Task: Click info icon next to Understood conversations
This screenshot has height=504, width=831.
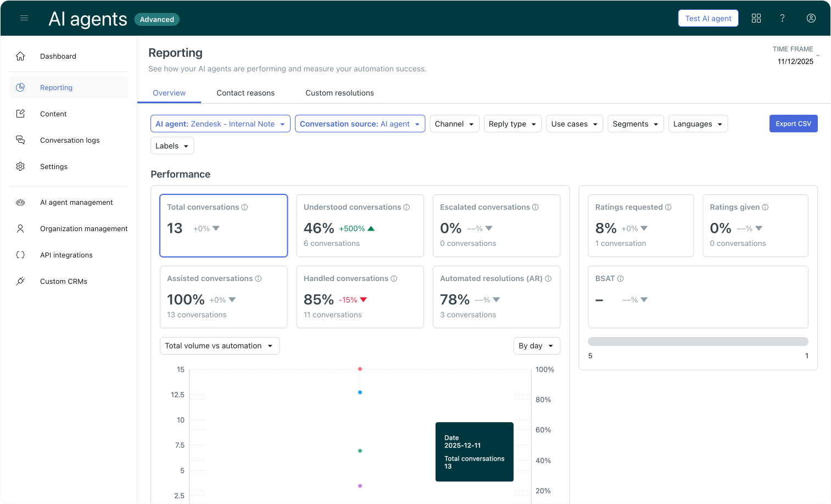Action: click(406, 207)
